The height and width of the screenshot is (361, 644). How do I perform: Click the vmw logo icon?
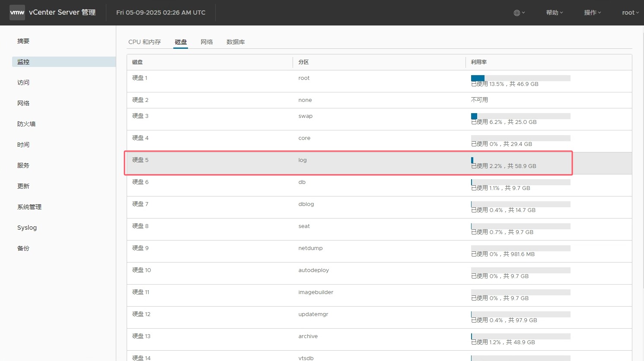coord(17,13)
